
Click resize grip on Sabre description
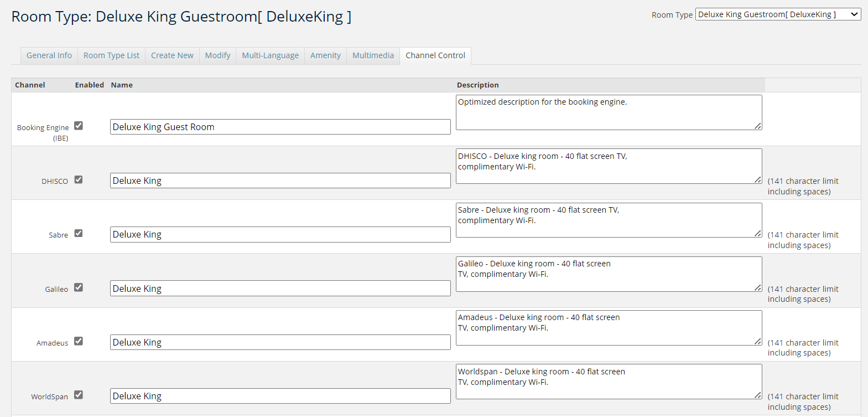(x=758, y=233)
